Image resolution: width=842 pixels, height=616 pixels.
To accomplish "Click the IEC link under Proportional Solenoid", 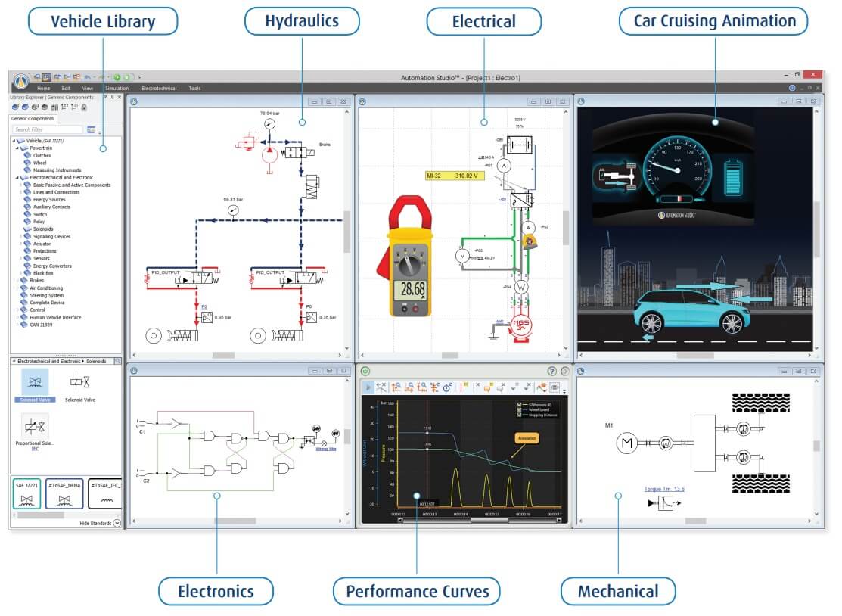I will click(x=35, y=449).
